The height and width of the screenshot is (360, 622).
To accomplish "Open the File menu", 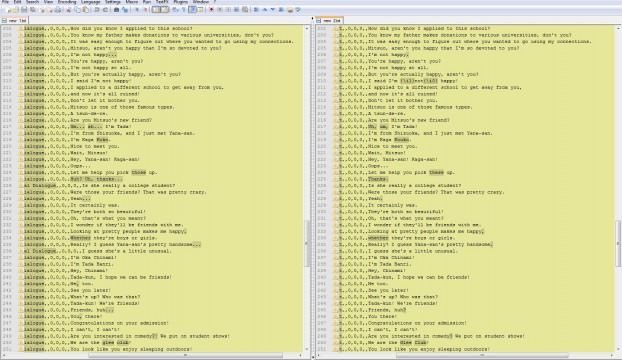I will 5,2.
